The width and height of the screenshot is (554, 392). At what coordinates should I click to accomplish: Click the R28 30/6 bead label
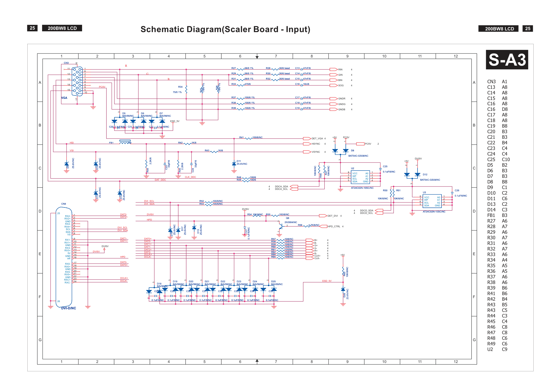point(278,68)
